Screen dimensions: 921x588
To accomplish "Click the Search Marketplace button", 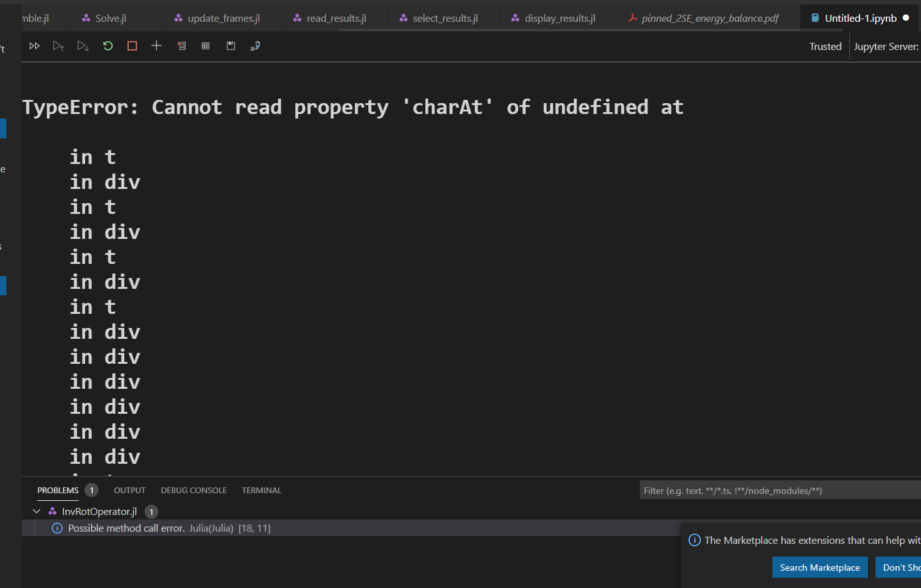I will click(x=820, y=568).
